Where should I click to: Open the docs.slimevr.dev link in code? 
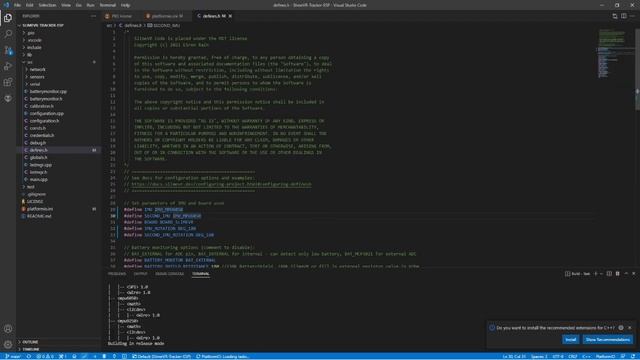click(221, 184)
